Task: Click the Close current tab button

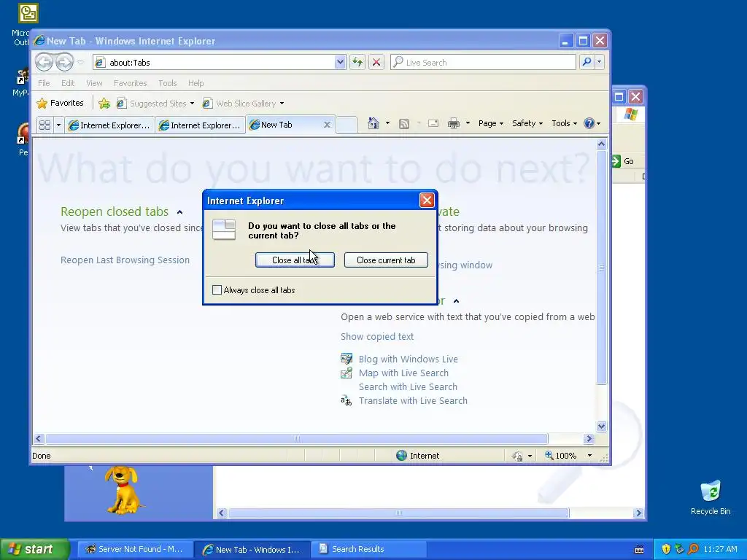Action: point(386,260)
